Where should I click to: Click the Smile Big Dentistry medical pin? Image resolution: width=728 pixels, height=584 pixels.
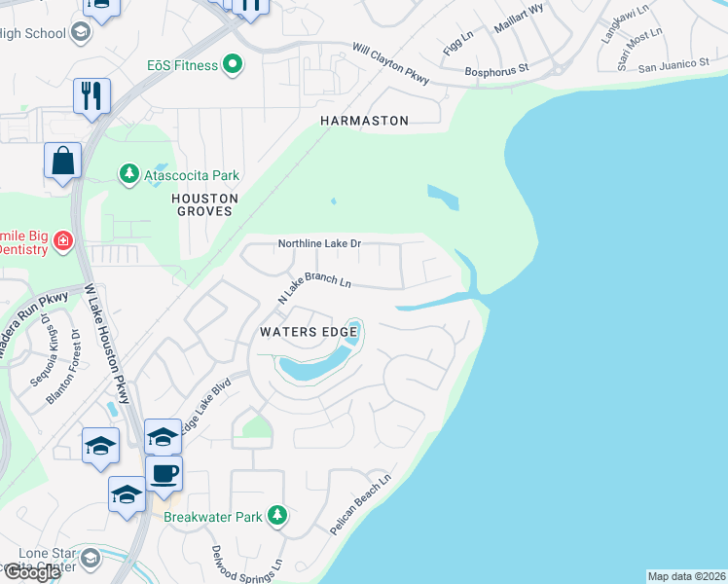(x=63, y=241)
